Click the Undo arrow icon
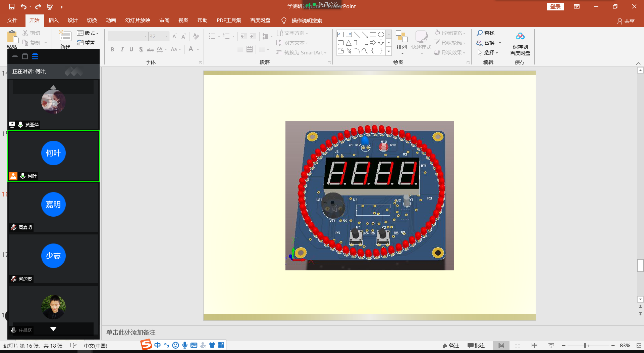644x353 pixels. (23, 7)
